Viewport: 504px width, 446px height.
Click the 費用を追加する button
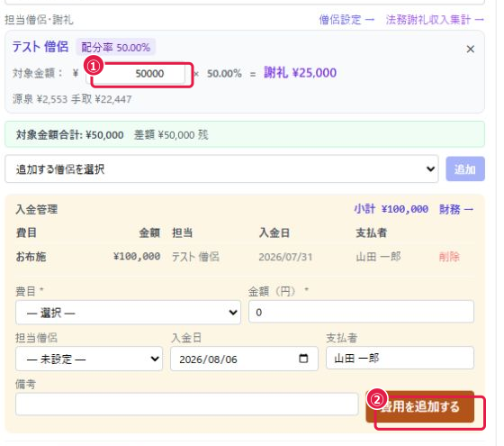[x=419, y=406]
